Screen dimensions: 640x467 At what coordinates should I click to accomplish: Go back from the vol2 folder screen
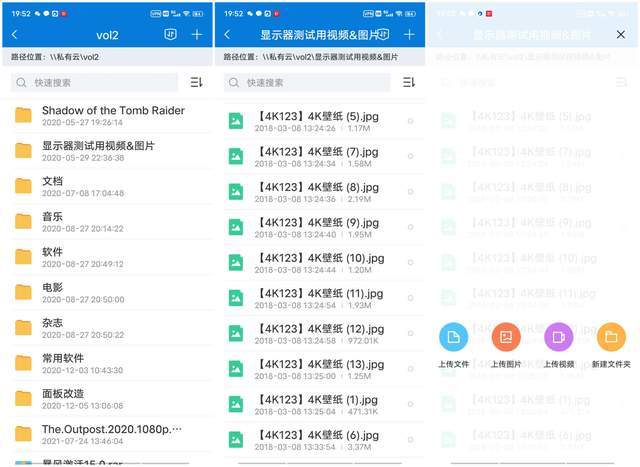point(14,34)
